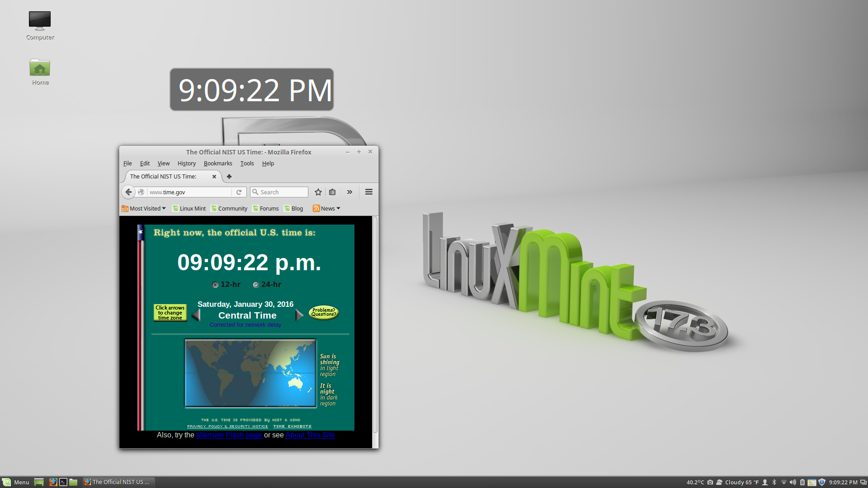This screenshot has height=488, width=868.
Task: Open Bluetooth tray icon
Action: (x=774, y=482)
